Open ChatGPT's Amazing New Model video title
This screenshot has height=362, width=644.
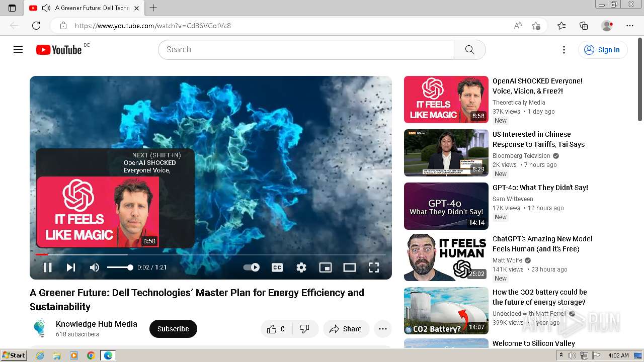pos(542,244)
